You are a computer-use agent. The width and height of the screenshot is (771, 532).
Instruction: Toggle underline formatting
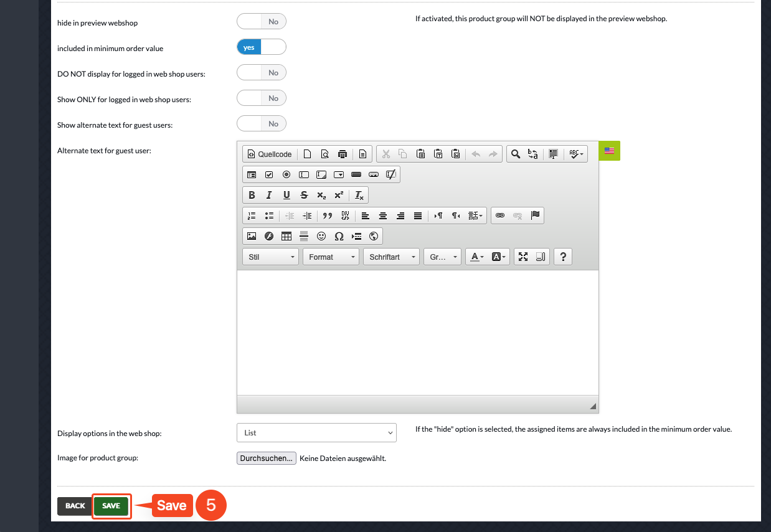[x=286, y=195]
